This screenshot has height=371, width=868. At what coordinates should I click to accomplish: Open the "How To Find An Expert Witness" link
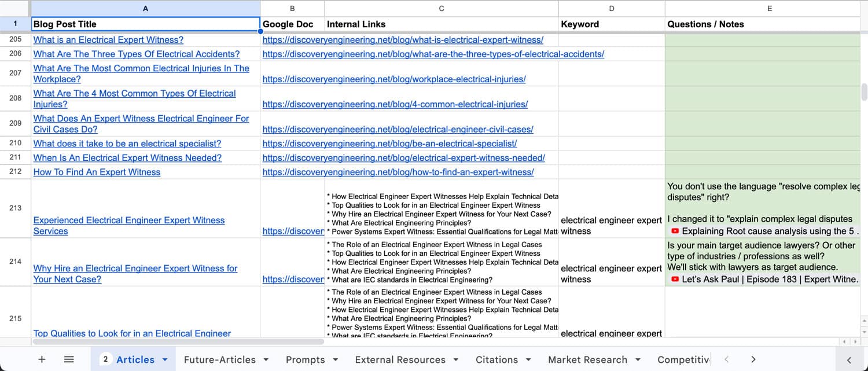[96, 172]
